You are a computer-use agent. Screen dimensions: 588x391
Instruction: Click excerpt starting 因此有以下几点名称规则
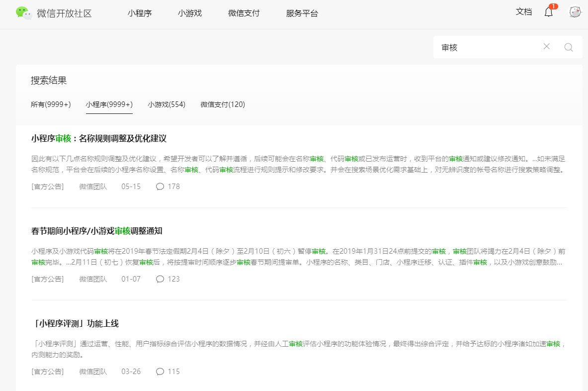298,164
